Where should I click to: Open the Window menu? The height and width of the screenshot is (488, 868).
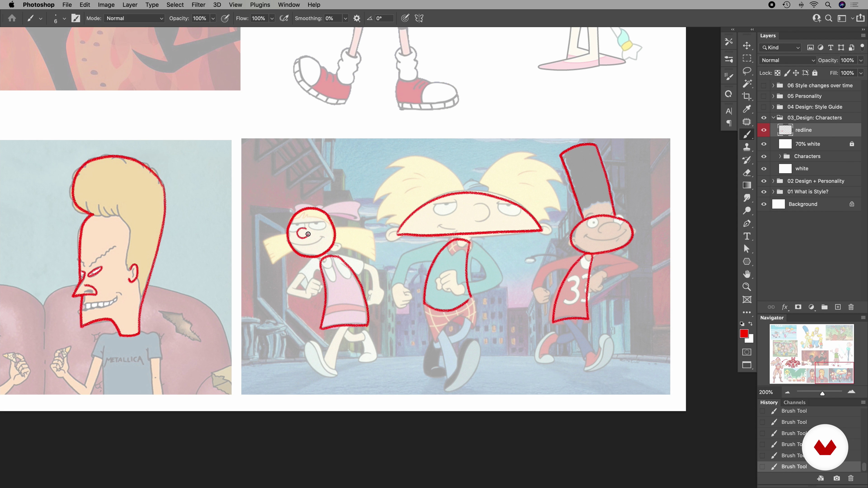[x=289, y=5]
